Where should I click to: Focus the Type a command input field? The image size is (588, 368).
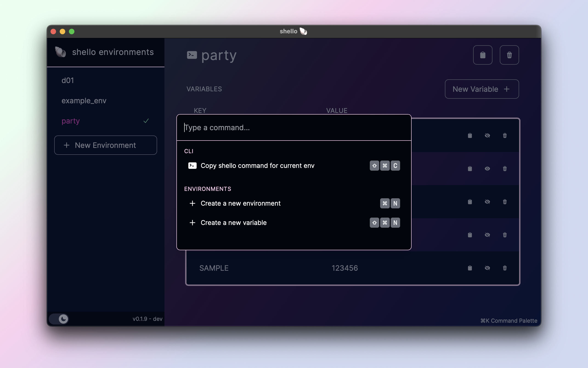coord(294,127)
